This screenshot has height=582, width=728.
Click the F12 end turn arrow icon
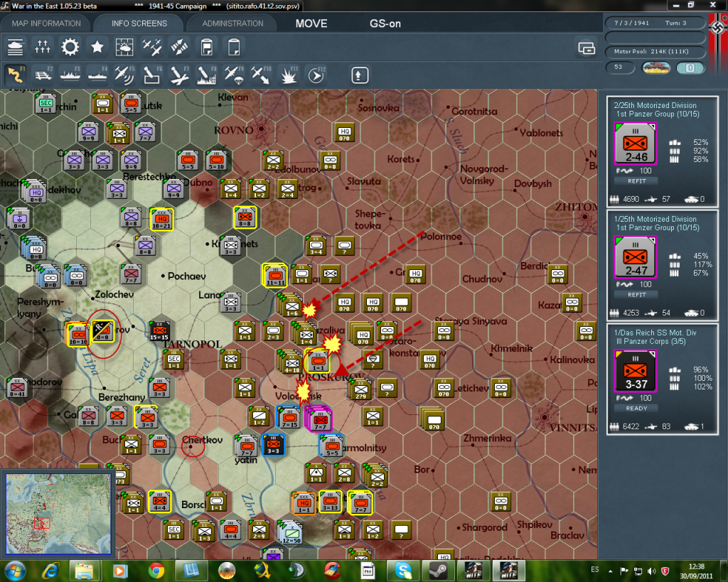point(316,75)
